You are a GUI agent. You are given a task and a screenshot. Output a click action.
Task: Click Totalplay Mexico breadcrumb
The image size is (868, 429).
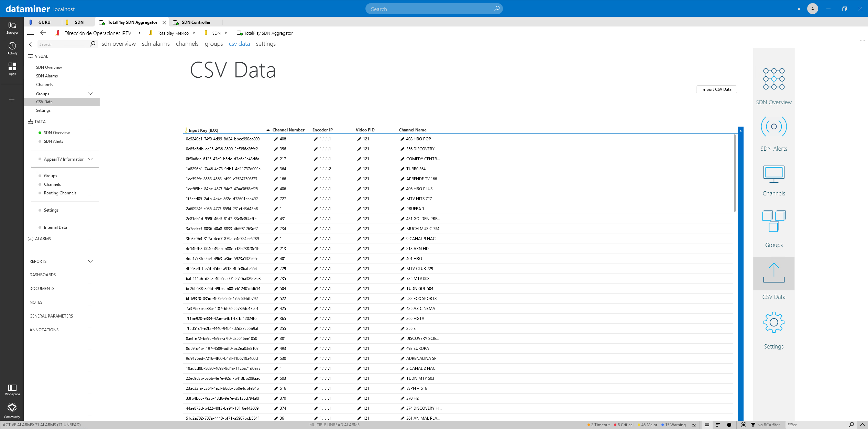(x=173, y=33)
